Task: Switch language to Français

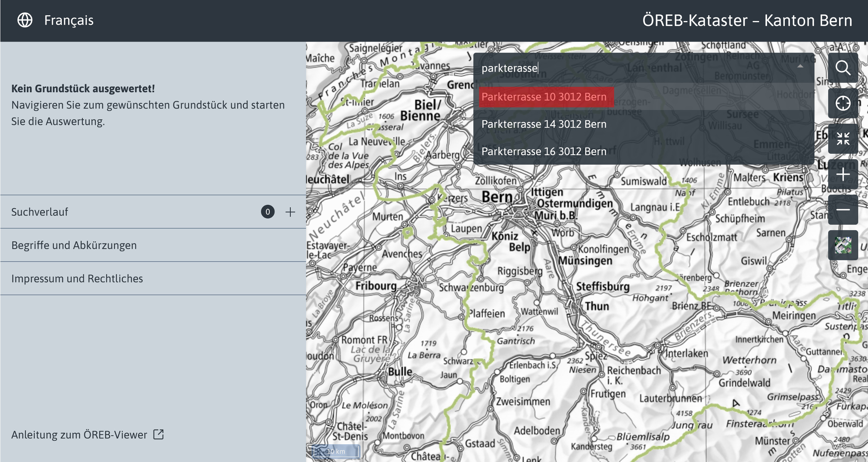Action: [x=69, y=20]
